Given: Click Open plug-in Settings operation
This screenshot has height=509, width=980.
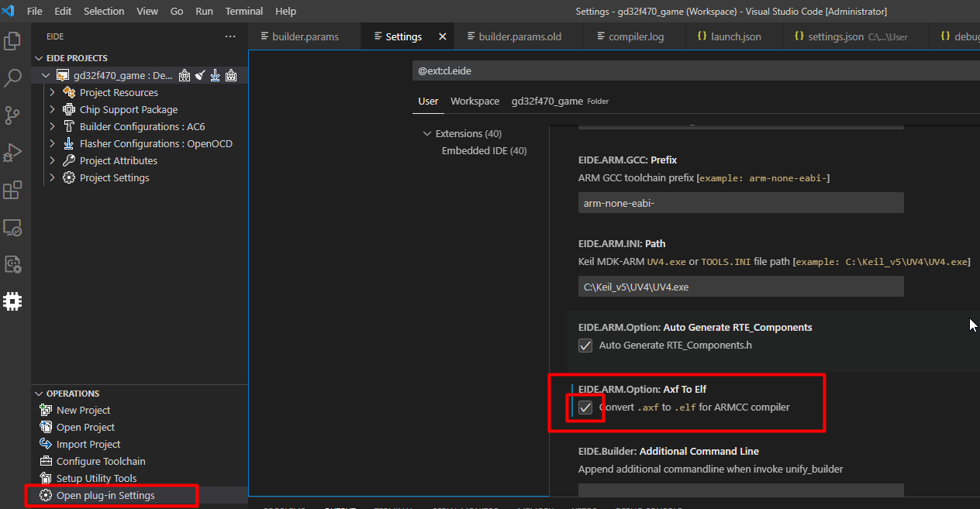Looking at the screenshot, I should pos(105,495).
